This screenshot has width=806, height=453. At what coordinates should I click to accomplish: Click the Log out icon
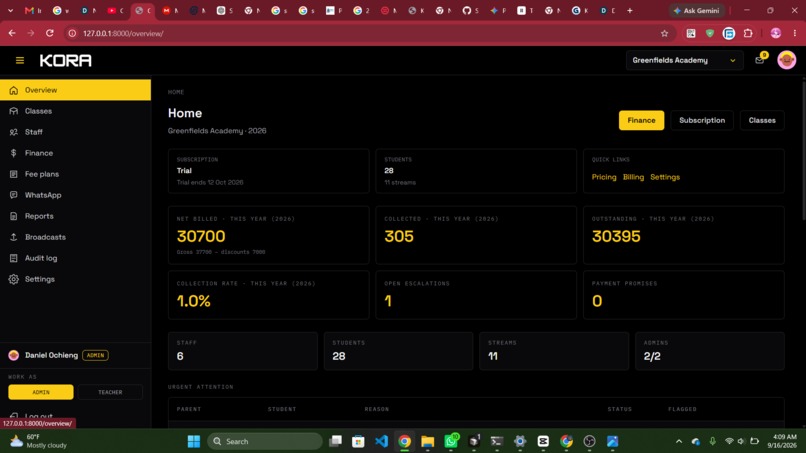coord(14,416)
